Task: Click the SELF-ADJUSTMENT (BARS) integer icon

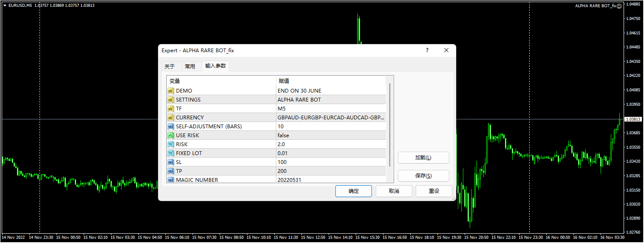Action: 170,127
